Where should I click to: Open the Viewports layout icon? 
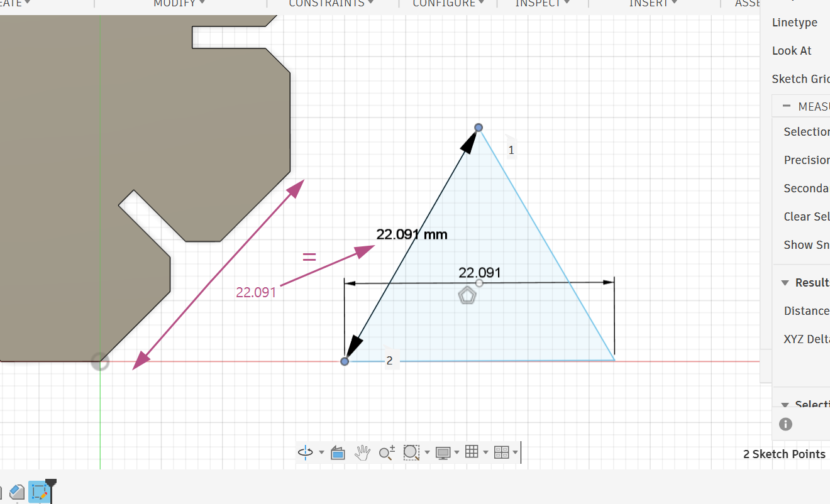point(501,452)
